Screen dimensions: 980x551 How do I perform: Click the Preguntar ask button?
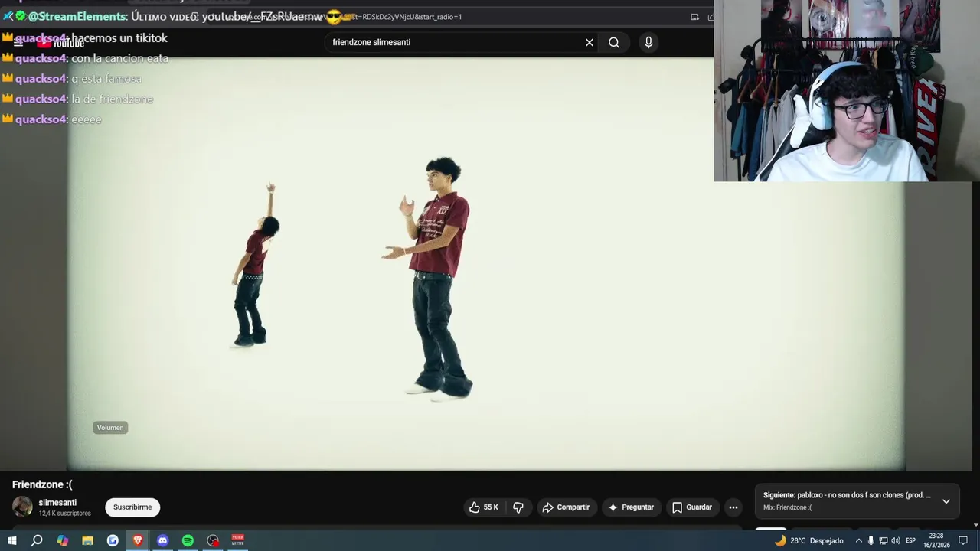pos(631,507)
